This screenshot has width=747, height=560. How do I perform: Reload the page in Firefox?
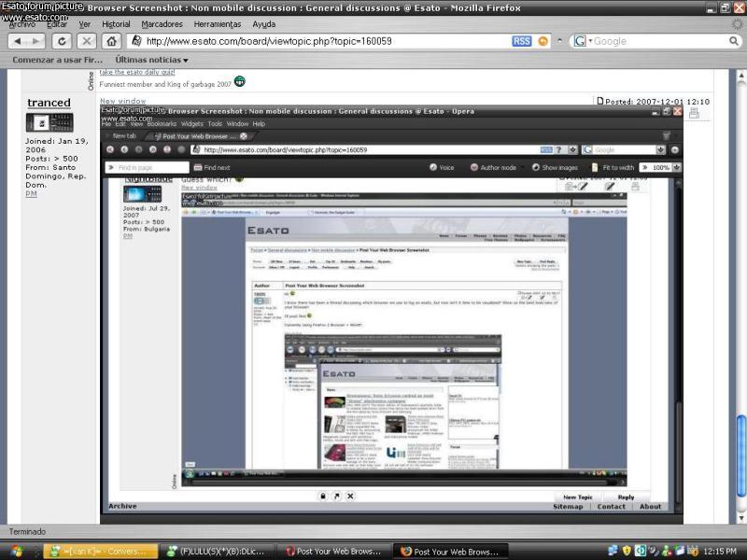point(62,41)
